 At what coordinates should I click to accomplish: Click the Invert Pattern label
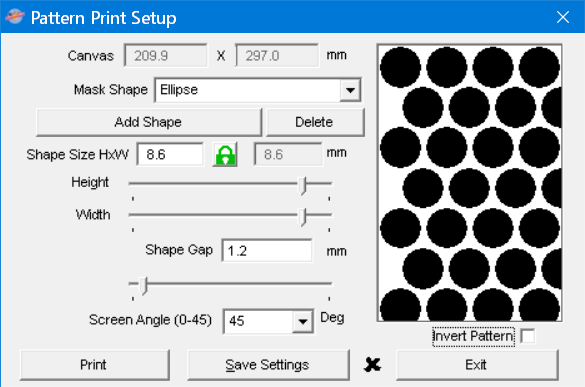point(473,336)
